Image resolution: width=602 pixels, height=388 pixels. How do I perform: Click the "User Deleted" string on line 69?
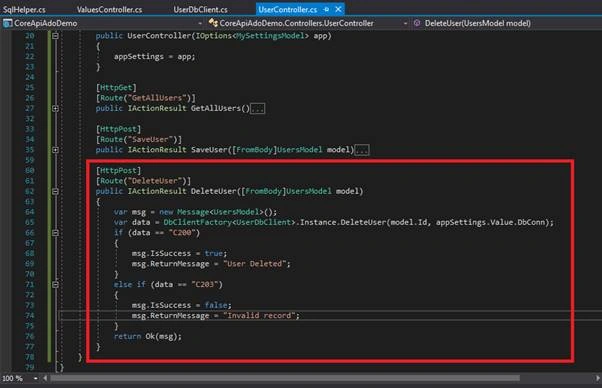[x=255, y=264]
